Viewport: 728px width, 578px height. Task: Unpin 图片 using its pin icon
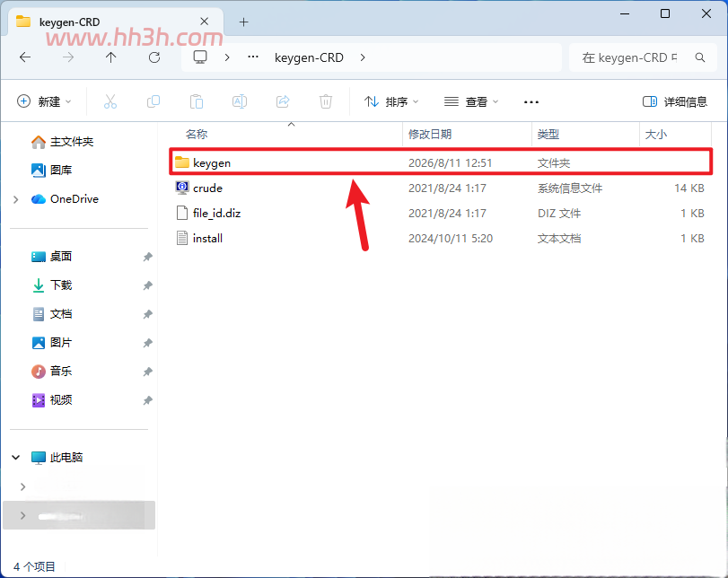(147, 343)
